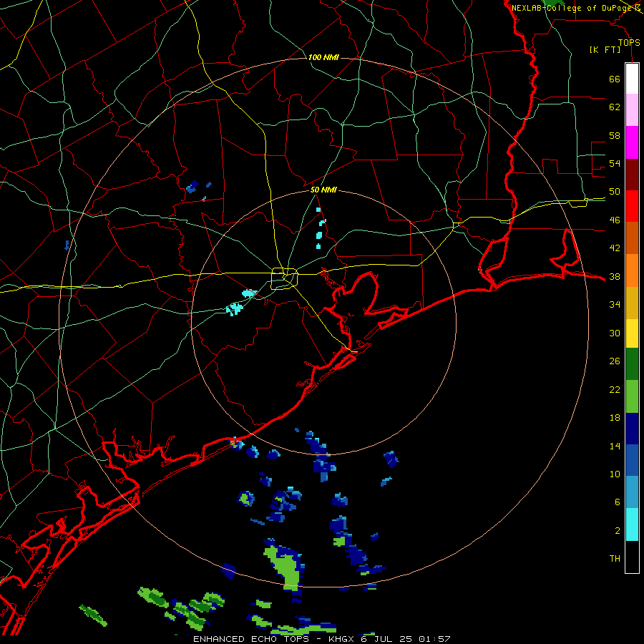Click the yellow swatch near 30
This screenshot has width=644, height=644.
click(x=632, y=333)
